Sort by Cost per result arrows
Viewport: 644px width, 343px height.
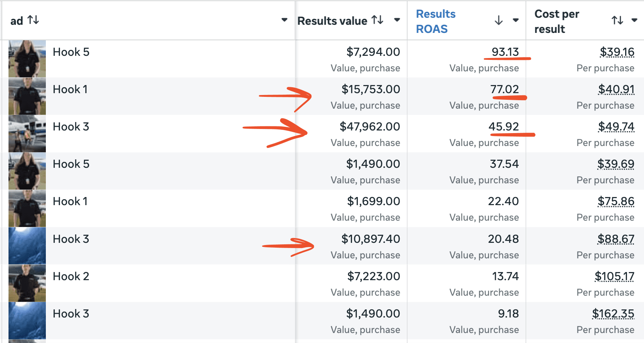point(617,20)
